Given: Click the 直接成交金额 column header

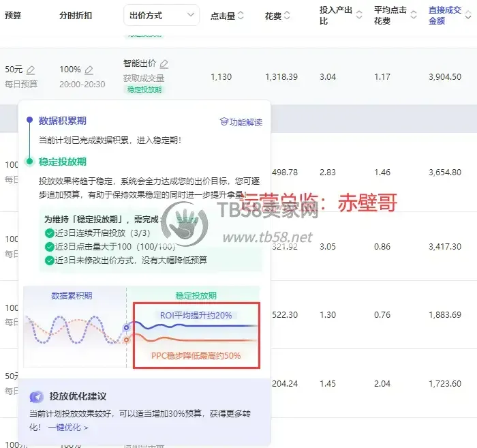Looking at the screenshot, I should pos(445,16).
